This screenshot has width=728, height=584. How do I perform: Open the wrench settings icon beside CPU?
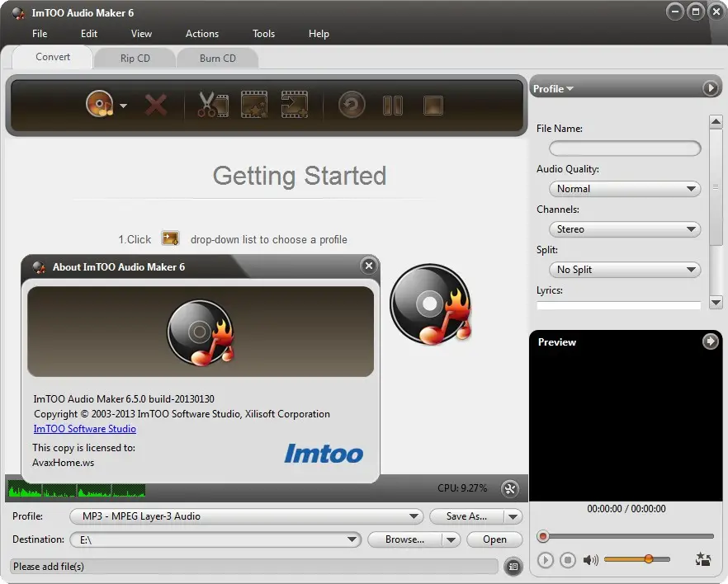pos(510,488)
